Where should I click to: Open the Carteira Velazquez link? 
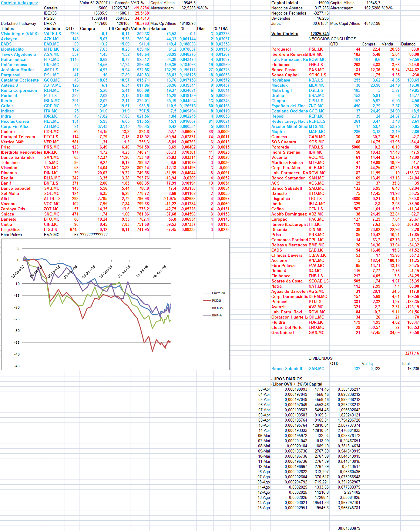[19, 3]
